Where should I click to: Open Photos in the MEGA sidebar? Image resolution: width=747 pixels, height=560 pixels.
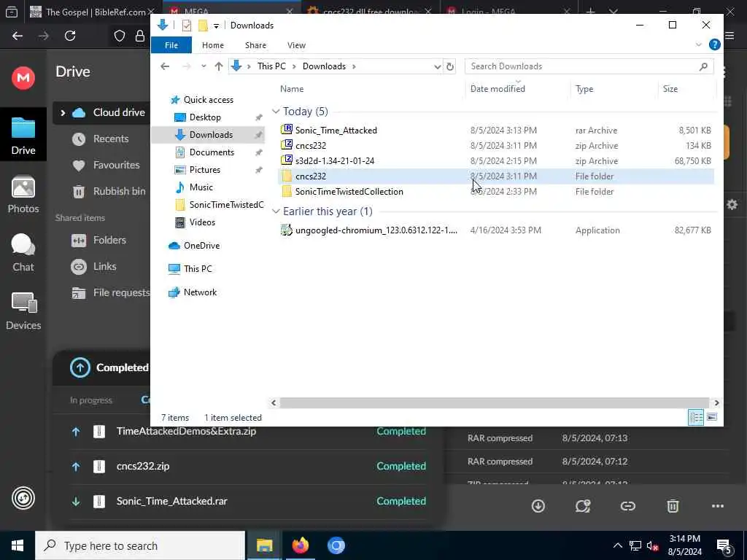[x=23, y=194]
